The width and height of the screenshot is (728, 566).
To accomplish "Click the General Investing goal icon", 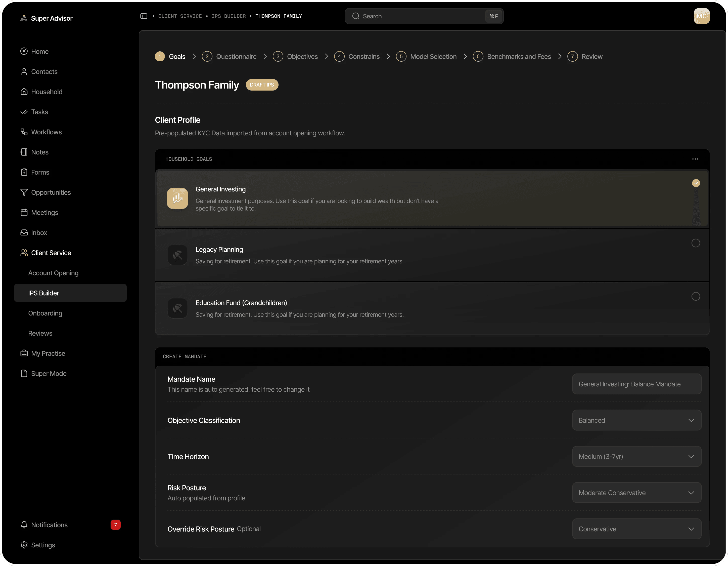I will pyautogui.click(x=177, y=198).
